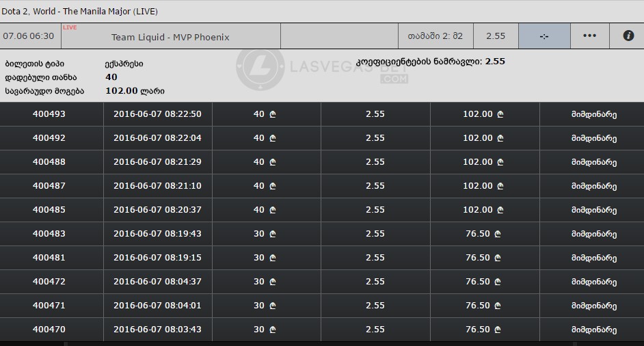Image resolution: width=644 pixels, height=346 pixels.
Task: Open the three-dots more options button
Action: pyautogui.click(x=589, y=36)
